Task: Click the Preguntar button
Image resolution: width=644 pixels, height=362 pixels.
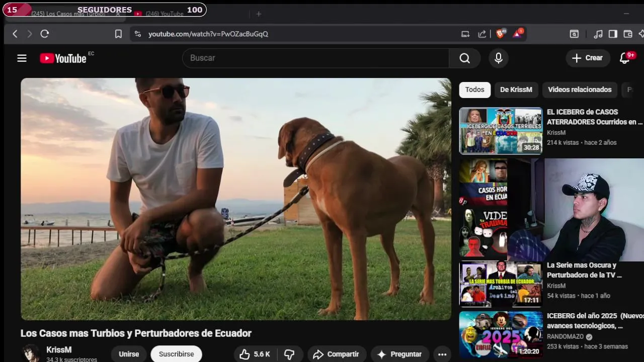Action: tap(399, 354)
